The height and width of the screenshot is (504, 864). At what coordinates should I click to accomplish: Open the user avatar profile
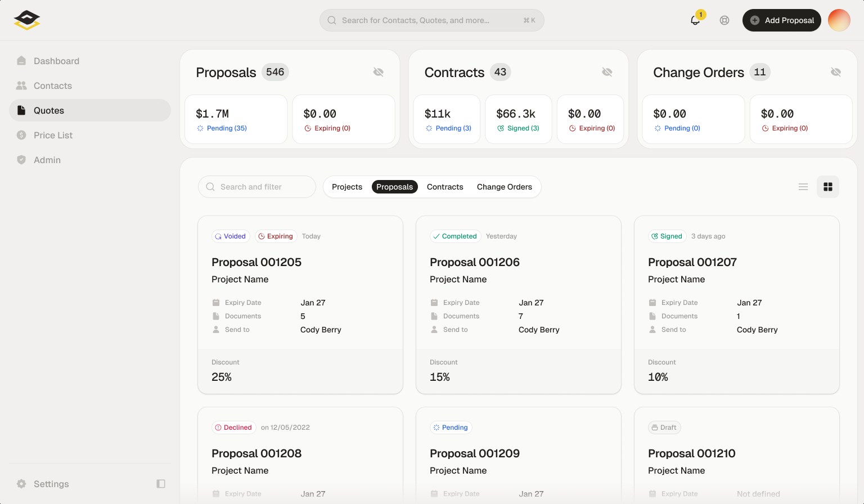(839, 20)
